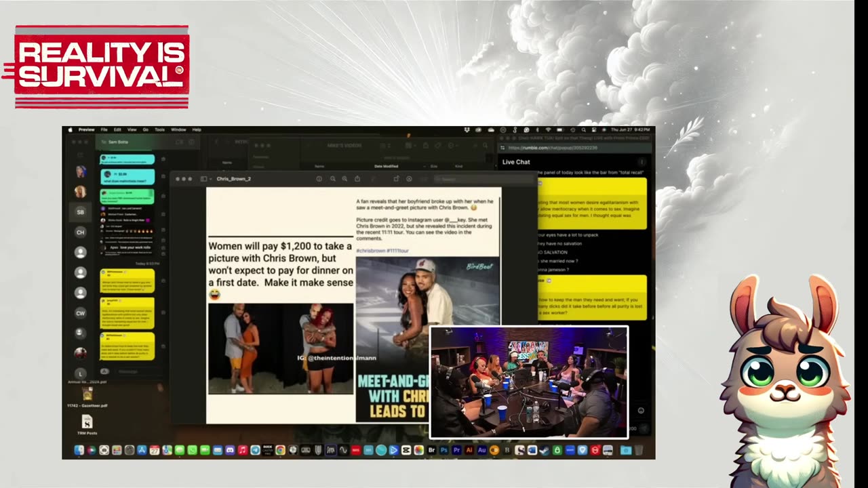Open Telegram in the Dock

[x=255, y=450]
